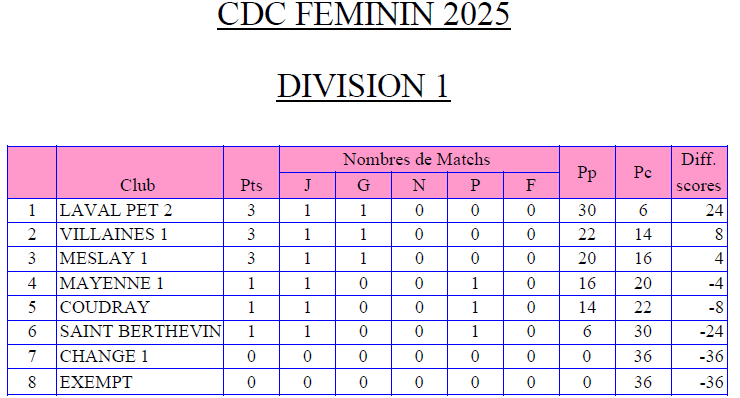Select the Diff. scores column header
This screenshot has width=740, height=398.
coord(699,172)
